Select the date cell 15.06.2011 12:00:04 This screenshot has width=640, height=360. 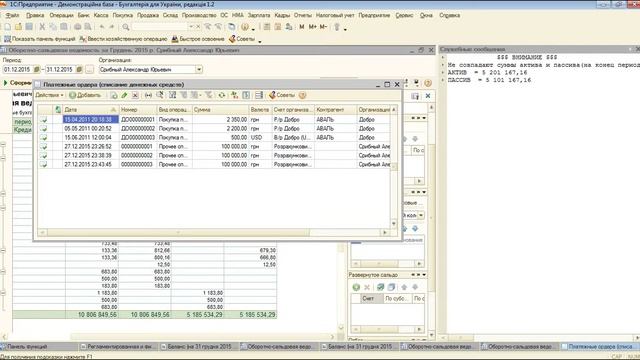(91, 138)
